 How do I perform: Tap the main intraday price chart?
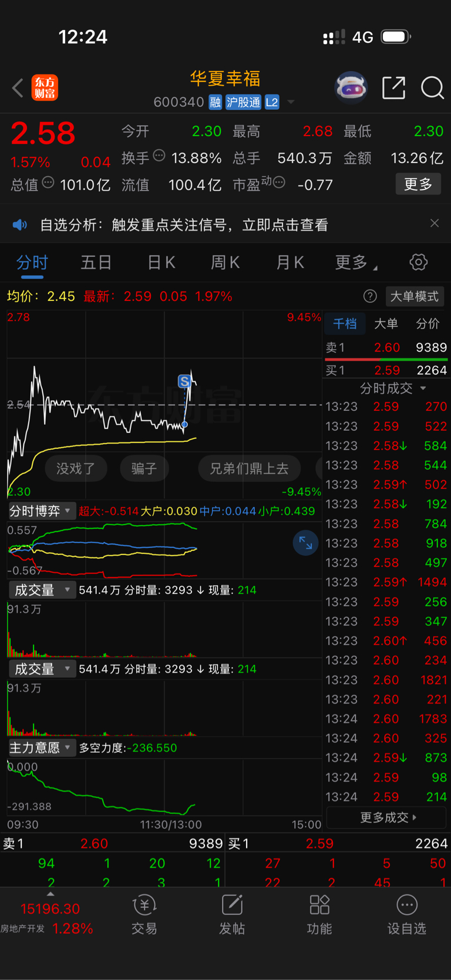point(164,405)
